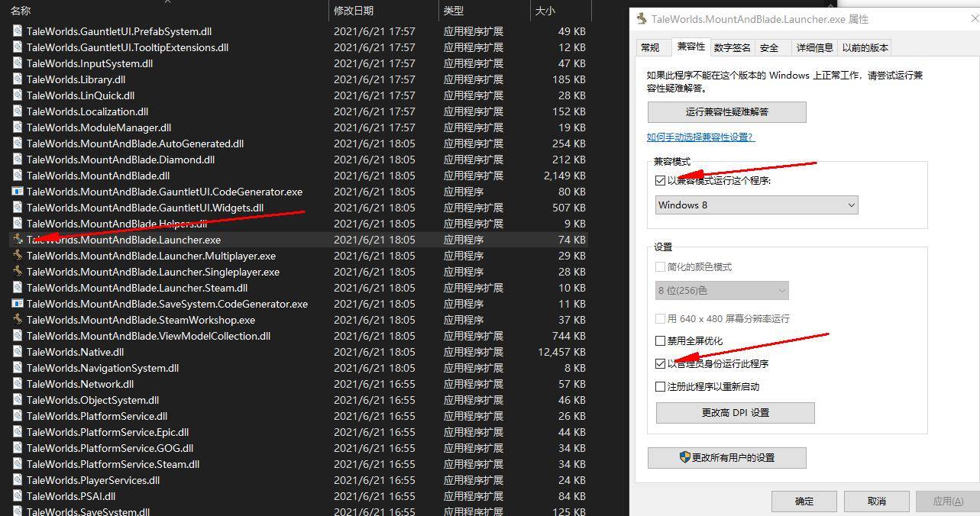980x516 pixels.
Task: Select TaleWorlds.PlatformService.Steam.dll file name
Action: (113, 464)
